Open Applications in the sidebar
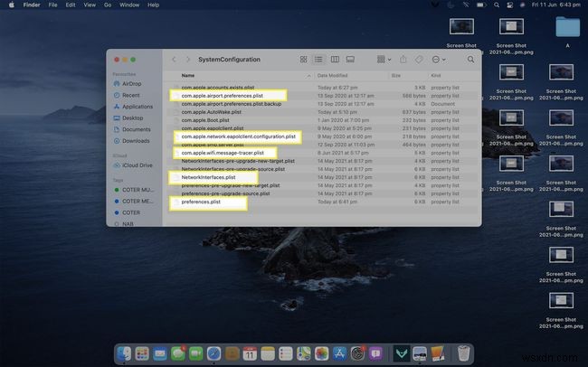This screenshot has width=588, height=367. tap(133, 107)
